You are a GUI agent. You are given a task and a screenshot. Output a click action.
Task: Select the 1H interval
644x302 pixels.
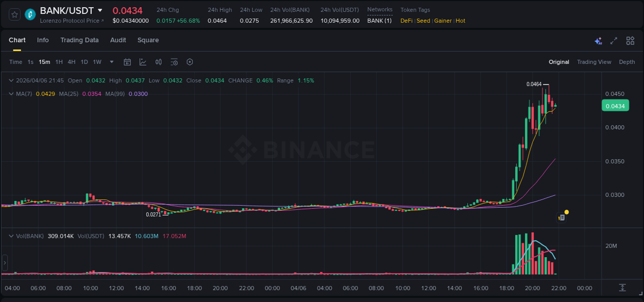point(59,62)
